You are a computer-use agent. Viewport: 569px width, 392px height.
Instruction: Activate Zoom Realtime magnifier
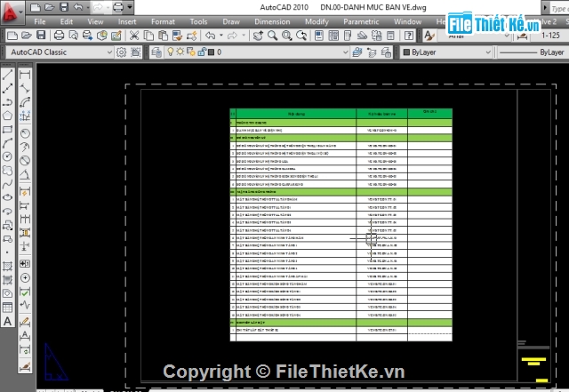click(273, 36)
